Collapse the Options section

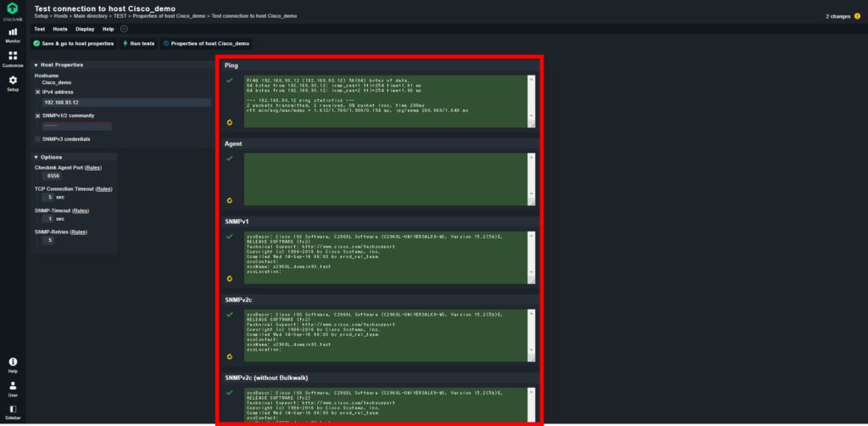tap(36, 157)
